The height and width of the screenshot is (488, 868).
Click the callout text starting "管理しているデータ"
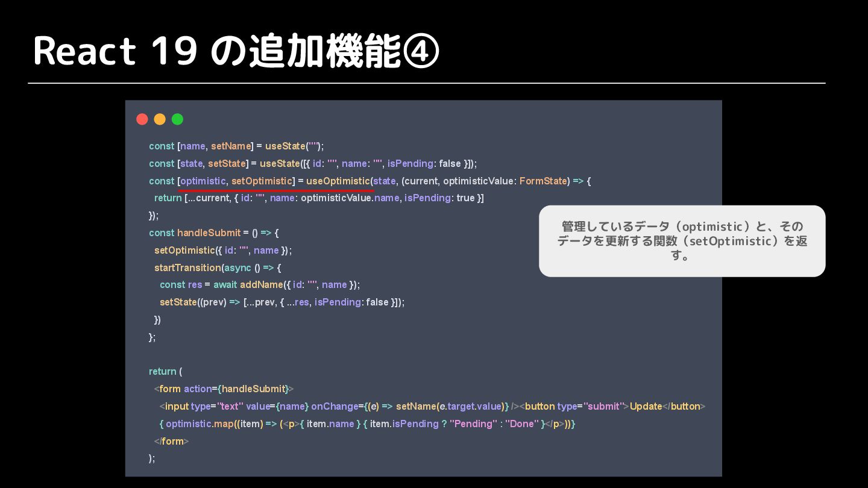682,241
